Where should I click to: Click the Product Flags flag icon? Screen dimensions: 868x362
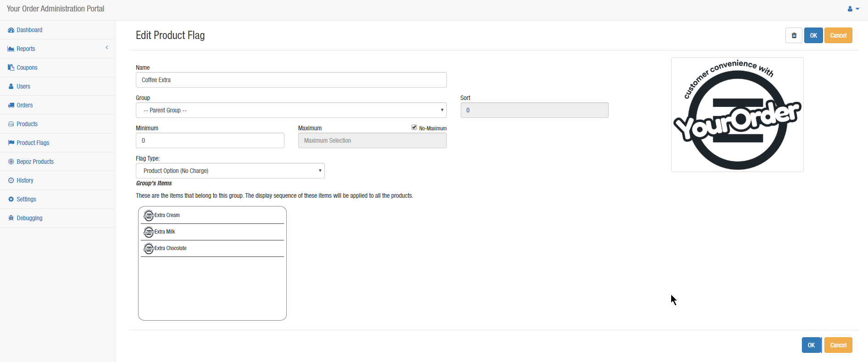point(11,143)
